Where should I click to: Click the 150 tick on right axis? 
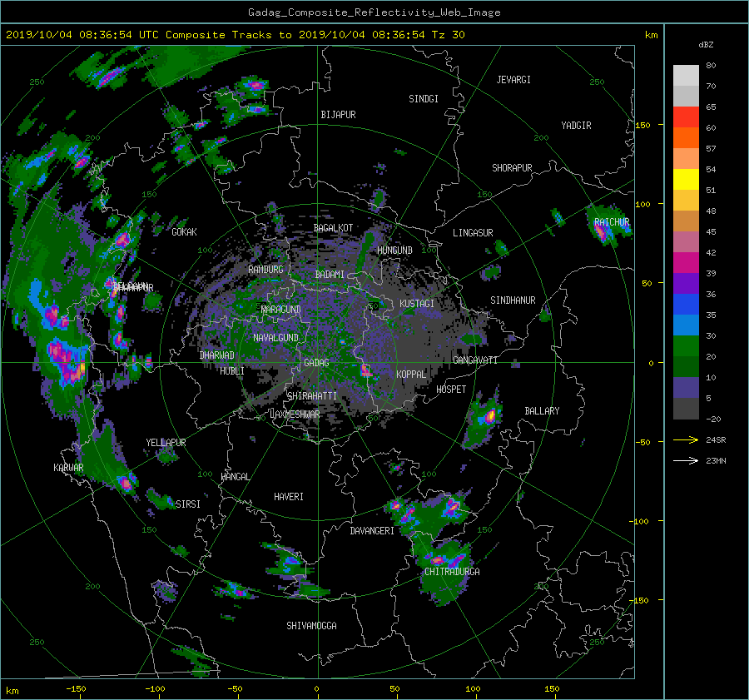tap(642, 125)
